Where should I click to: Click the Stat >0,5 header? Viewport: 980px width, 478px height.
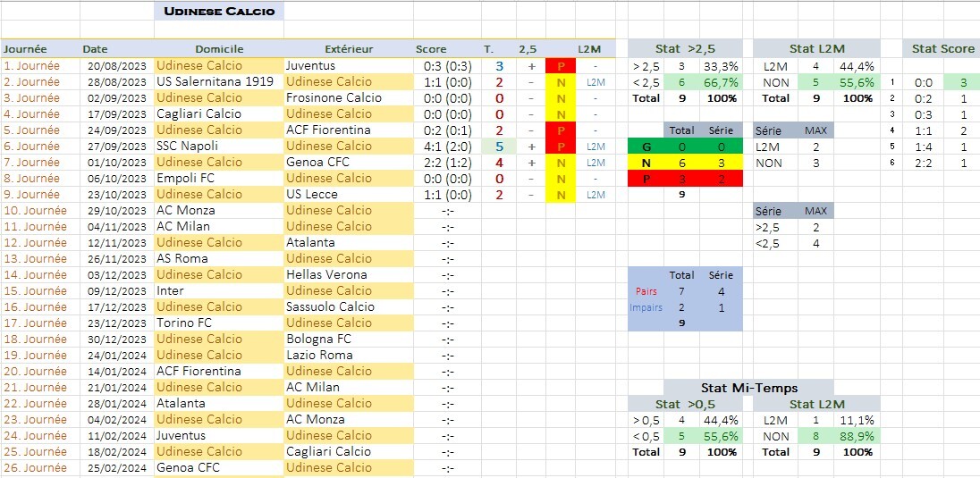(685, 404)
